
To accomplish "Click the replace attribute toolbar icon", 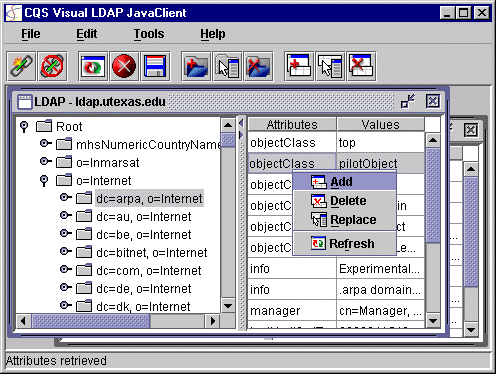I will click(x=330, y=66).
